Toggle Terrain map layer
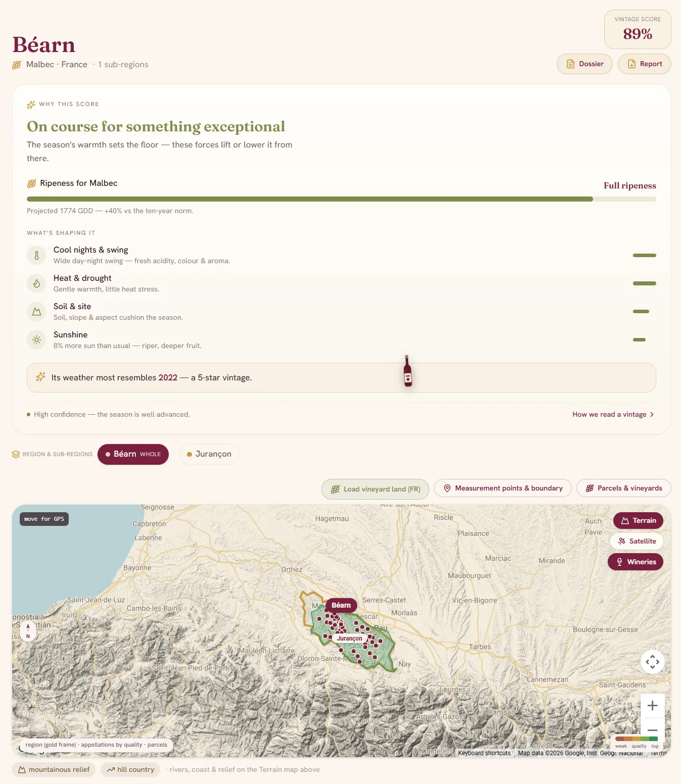The height and width of the screenshot is (784, 681). click(638, 520)
